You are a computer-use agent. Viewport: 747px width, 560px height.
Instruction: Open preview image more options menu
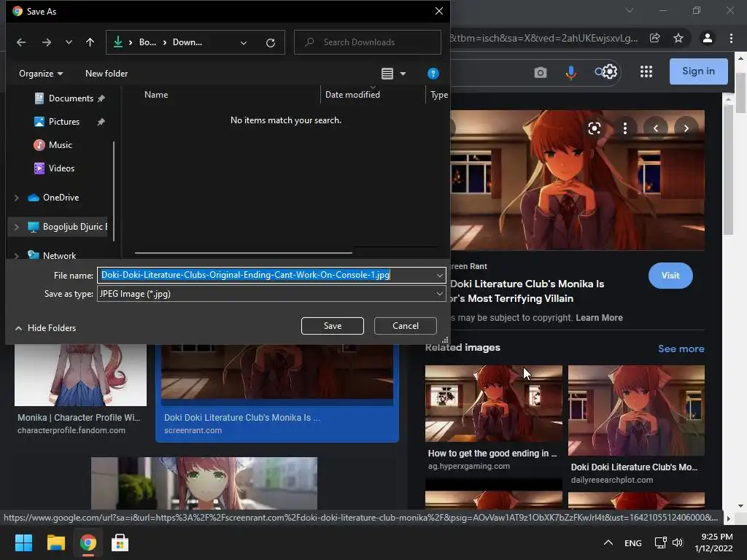tap(625, 128)
